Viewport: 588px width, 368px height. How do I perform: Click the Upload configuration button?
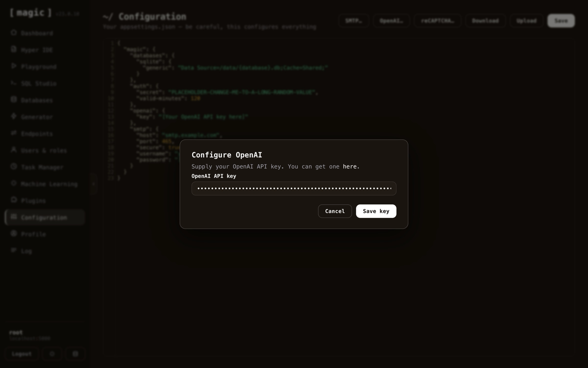point(526,21)
